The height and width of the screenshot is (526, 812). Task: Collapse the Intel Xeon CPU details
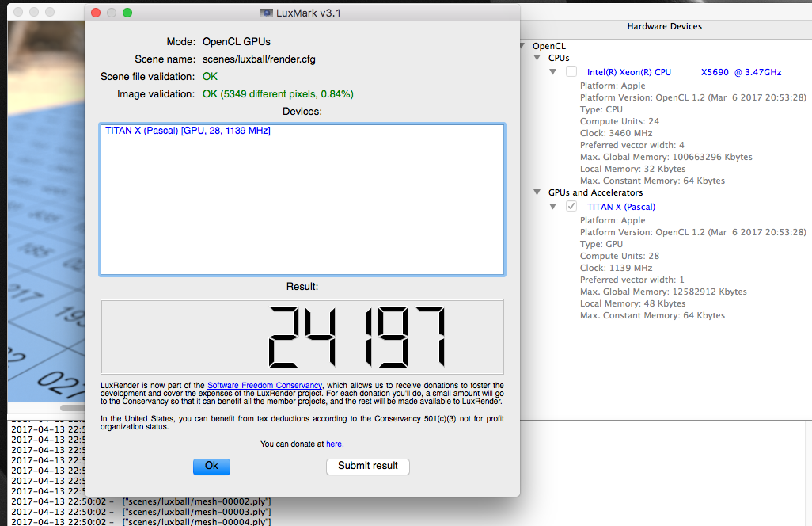553,71
